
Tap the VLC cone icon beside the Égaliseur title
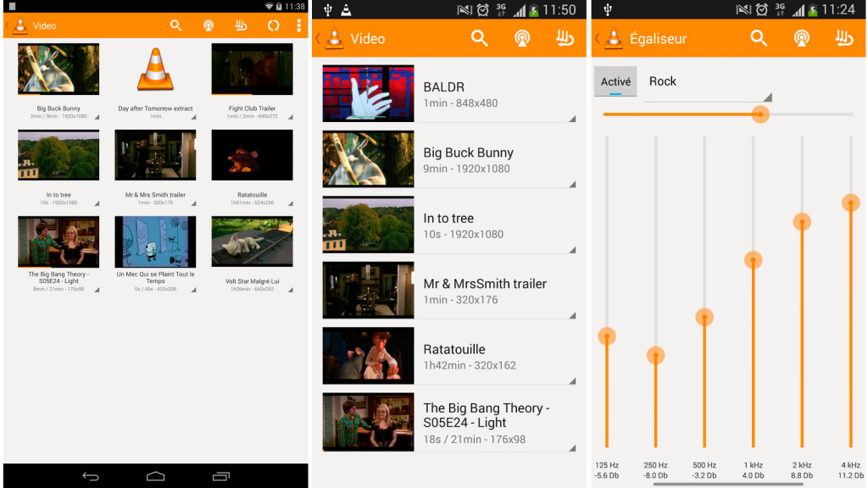click(x=613, y=39)
